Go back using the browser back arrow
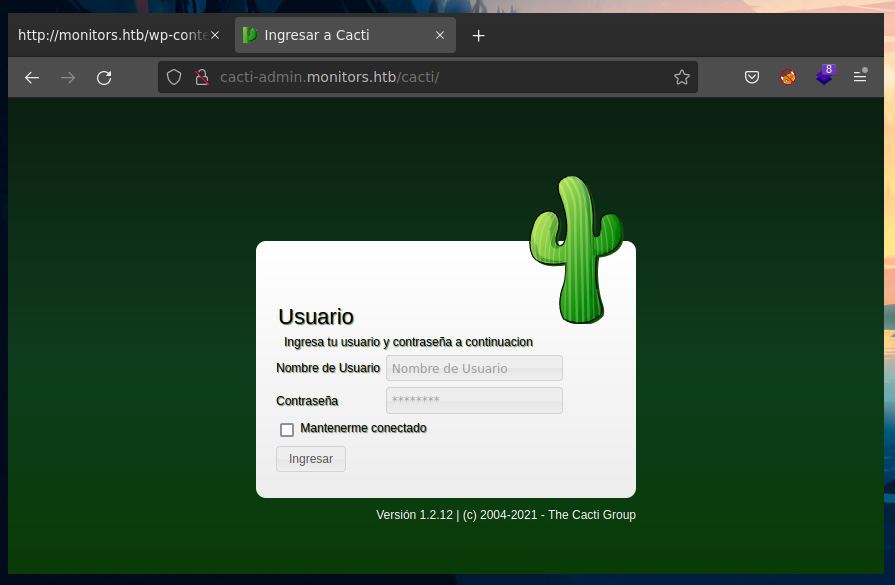895x585 pixels. pos(32,77)
